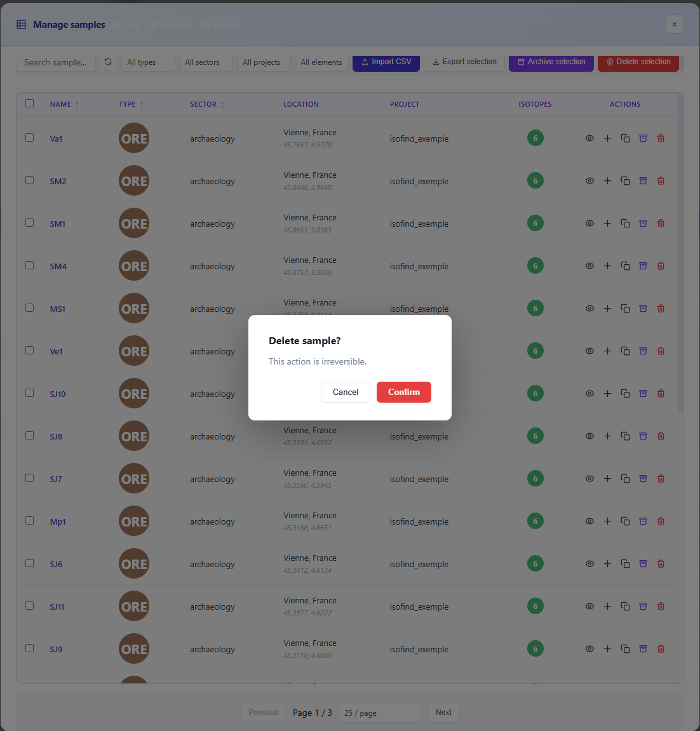Archive sample SM2 using its row icon
The width and height of the screenshot is (700, 731).
[643, 181]
